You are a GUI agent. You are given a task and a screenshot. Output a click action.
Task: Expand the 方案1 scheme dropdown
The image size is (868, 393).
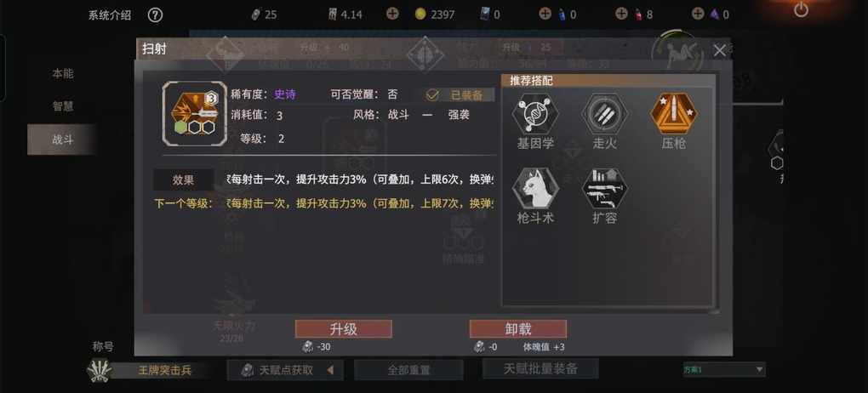tap(724, 369)
